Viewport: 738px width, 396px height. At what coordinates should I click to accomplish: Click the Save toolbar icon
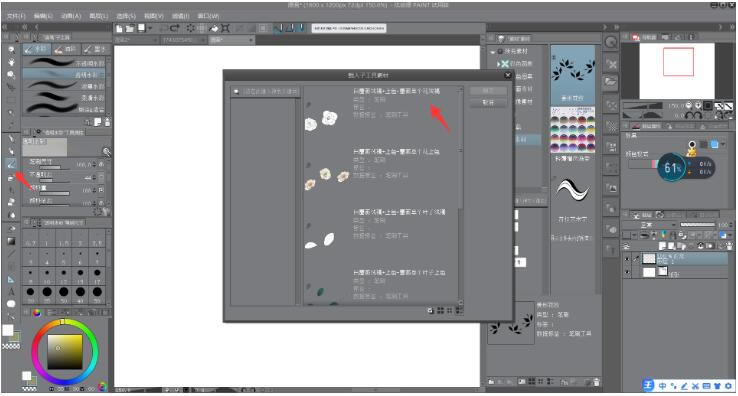(141, 29)
